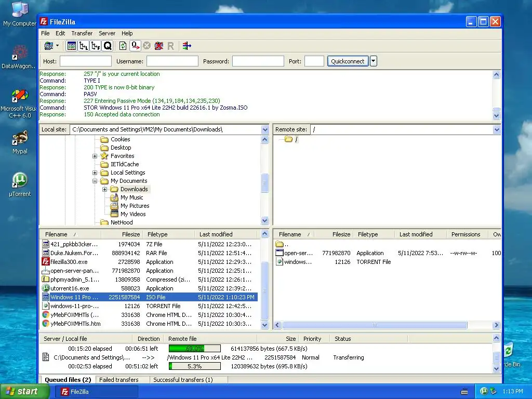Open the directory filters icon with colored arrows
Image resolution: width=532 pixels, height=399 pixels.
(x=187, y=46)
